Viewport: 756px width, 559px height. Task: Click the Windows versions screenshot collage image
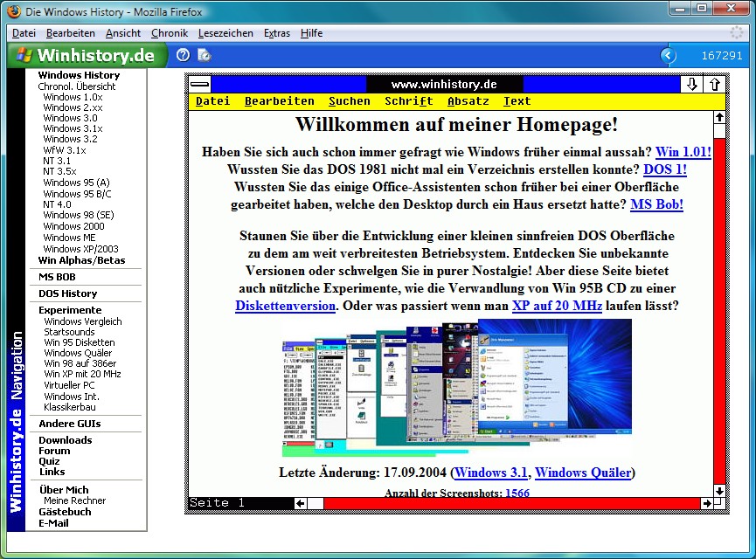pos(456,388)
